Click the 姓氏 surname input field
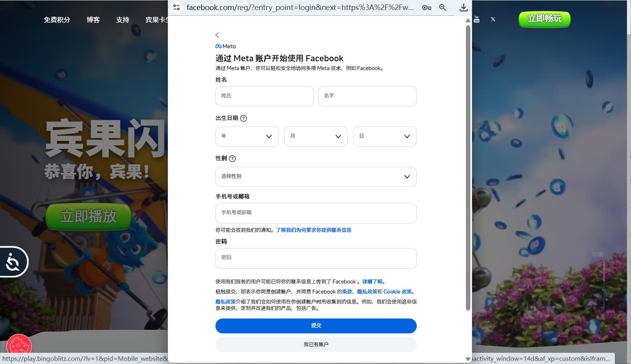This screenshot has height=364, width=631. [x=265, y=96]
